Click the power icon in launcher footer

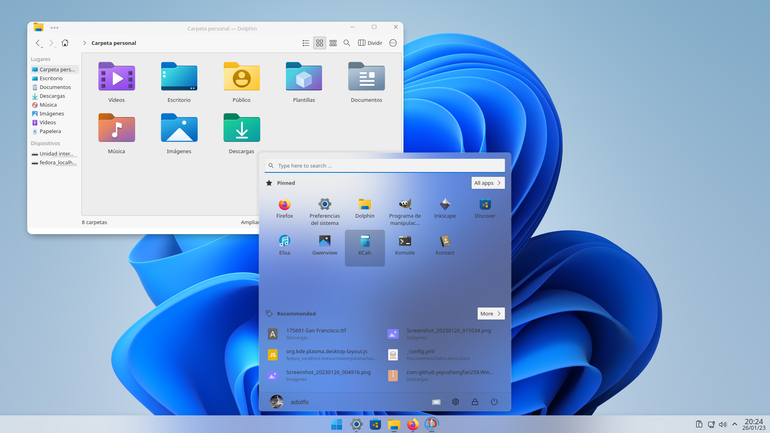494,402
